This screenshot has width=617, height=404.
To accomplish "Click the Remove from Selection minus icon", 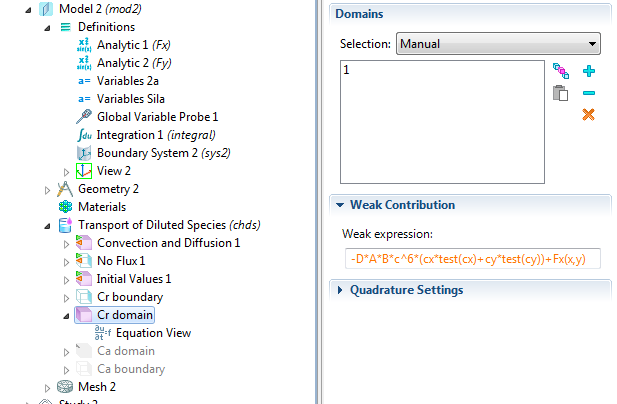I will 589,93.
